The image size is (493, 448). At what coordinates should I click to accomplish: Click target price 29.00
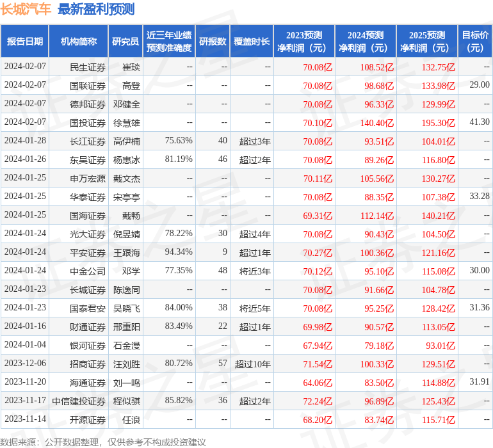480,84
